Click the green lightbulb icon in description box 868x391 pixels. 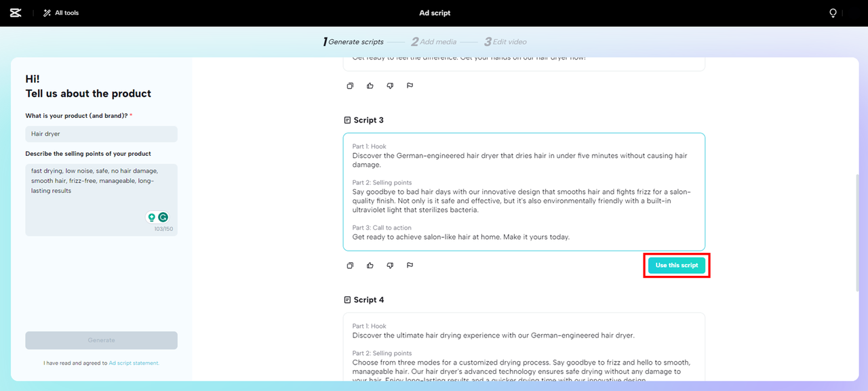click(x=152, y=218)
